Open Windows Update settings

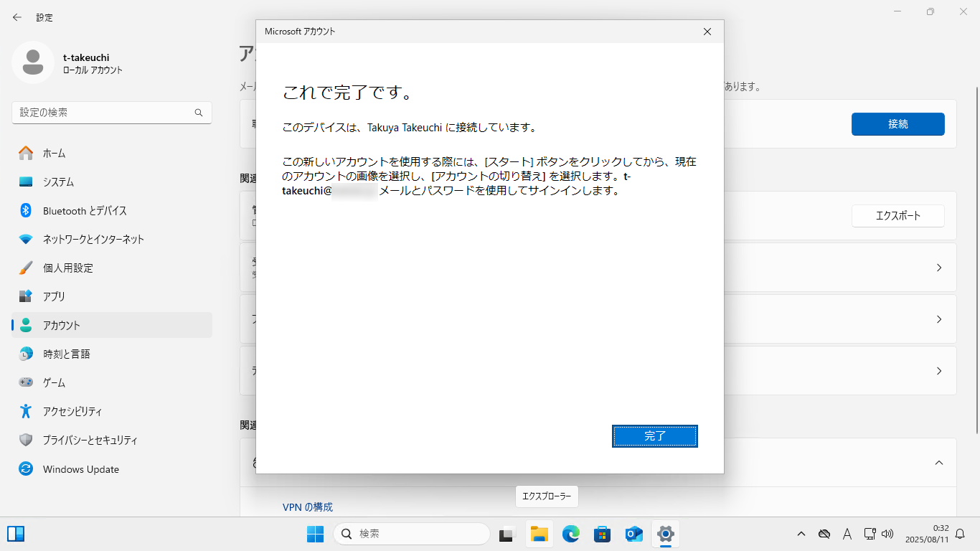tap(112, 469)
